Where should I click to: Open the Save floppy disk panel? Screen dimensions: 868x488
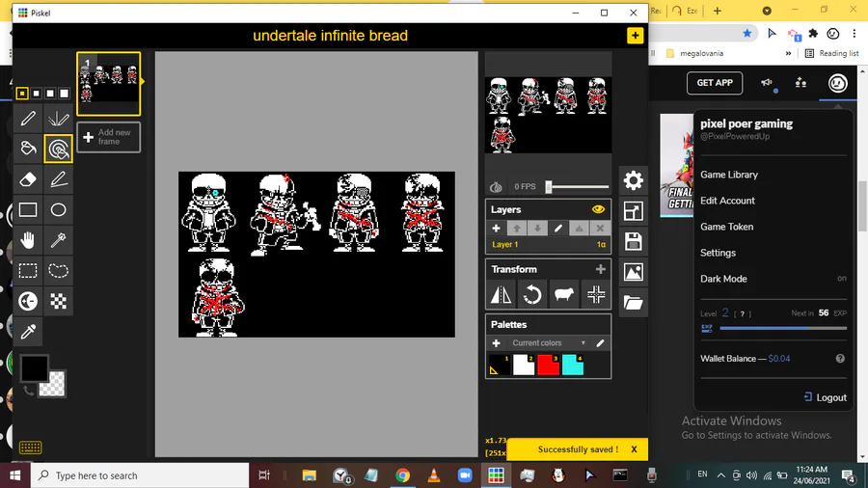[x=634, y=241]
